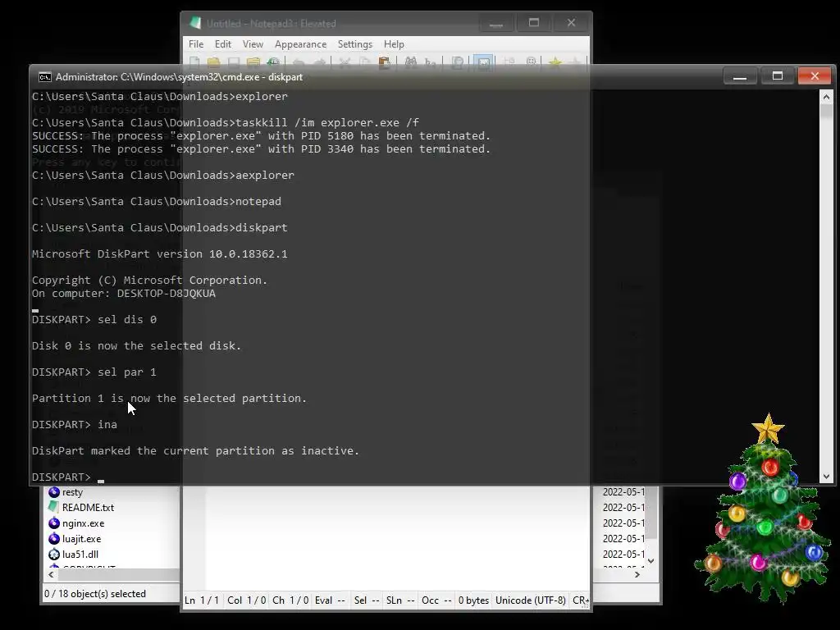Click the file list horizontal scrollbar left arrow
840x630 pixels.
(51, 574)
